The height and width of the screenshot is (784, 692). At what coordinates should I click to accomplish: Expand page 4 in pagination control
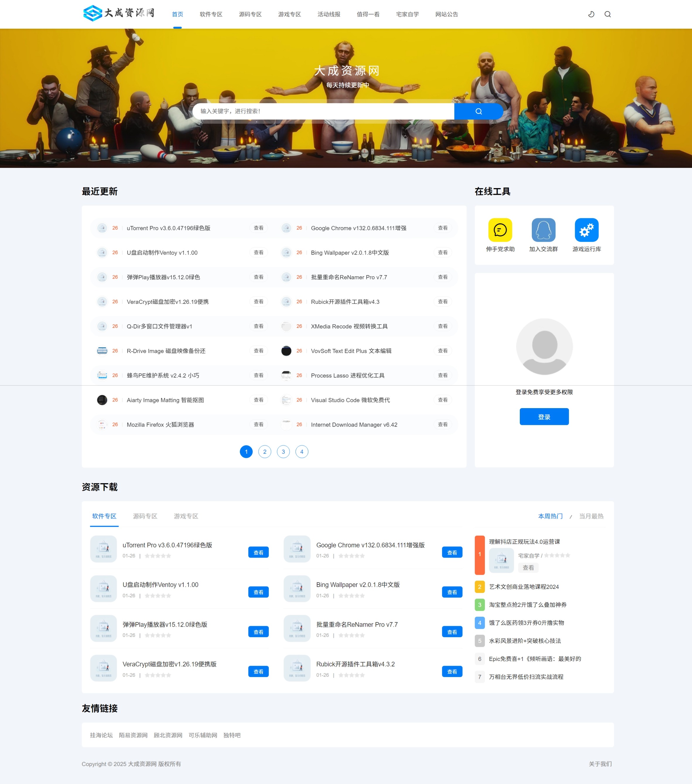pos(301,451)
